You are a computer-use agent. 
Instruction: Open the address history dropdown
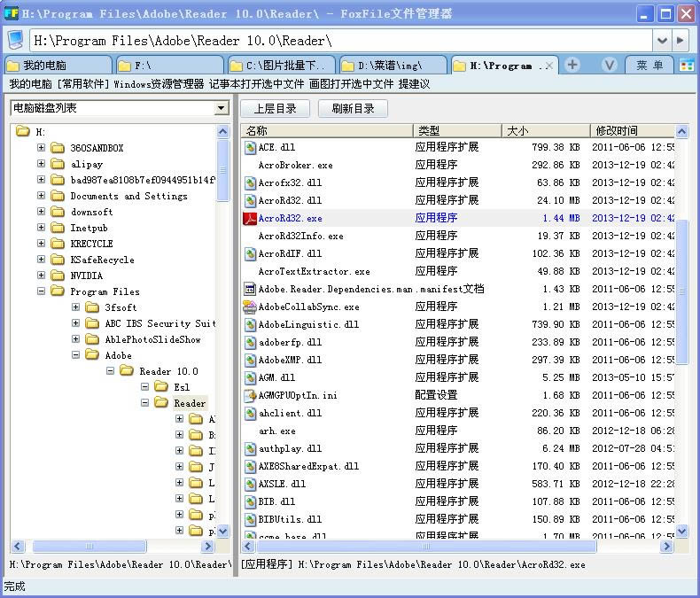pos(662,41)
